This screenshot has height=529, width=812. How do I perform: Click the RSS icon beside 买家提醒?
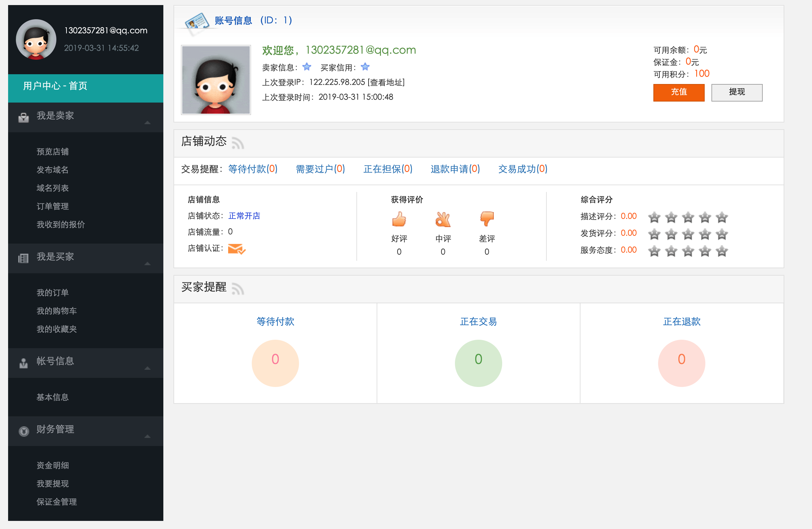238,288
